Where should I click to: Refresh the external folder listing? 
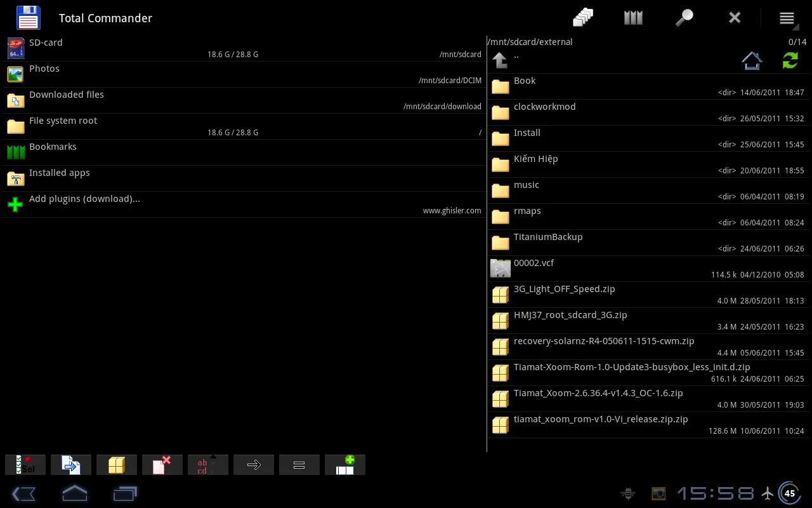(x=790, y=60)
